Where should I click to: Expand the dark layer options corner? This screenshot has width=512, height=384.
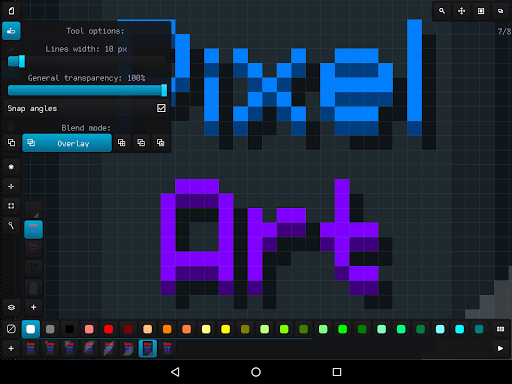click(x=34, y=210)
